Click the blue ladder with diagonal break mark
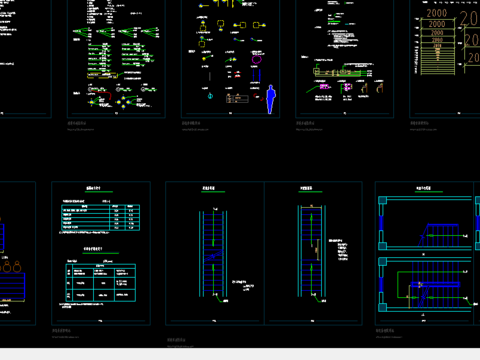480x360 pixels. click(x=213, y=253)
